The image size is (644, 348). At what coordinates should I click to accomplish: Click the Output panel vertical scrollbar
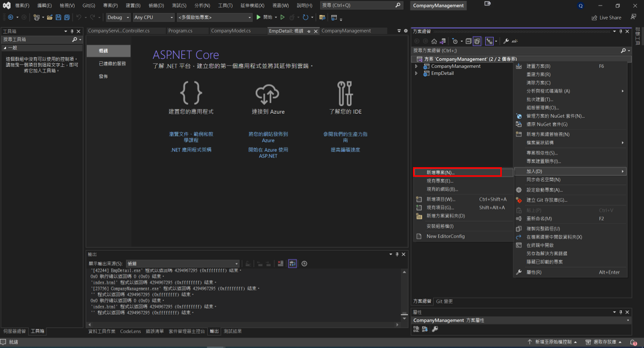(404, 295)
